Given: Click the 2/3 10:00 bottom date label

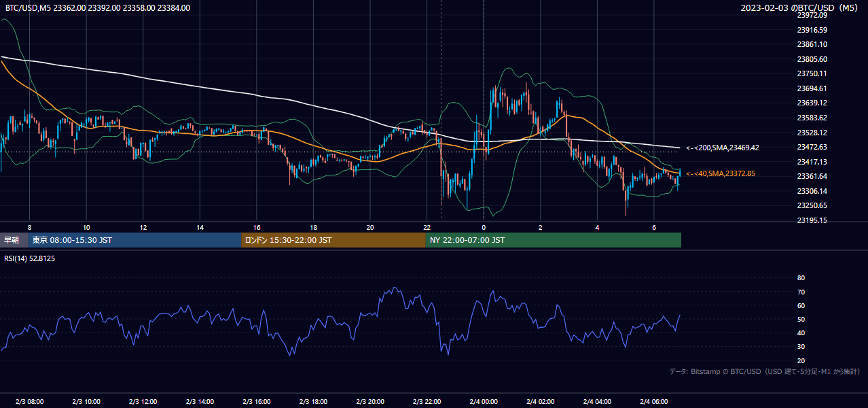Looking at the screenshot, I should 86,402.
